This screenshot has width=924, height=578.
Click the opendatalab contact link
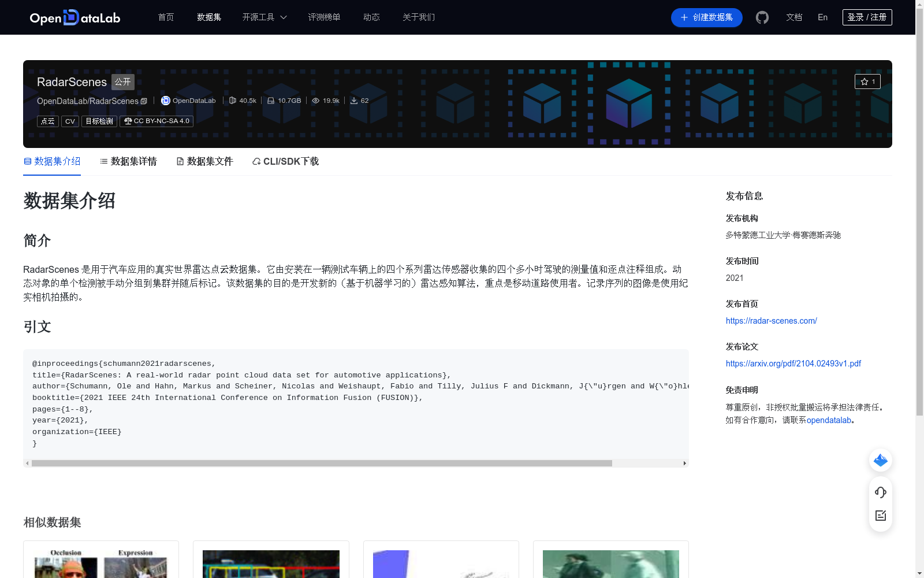pyautogui.click(x=829, y=420)
